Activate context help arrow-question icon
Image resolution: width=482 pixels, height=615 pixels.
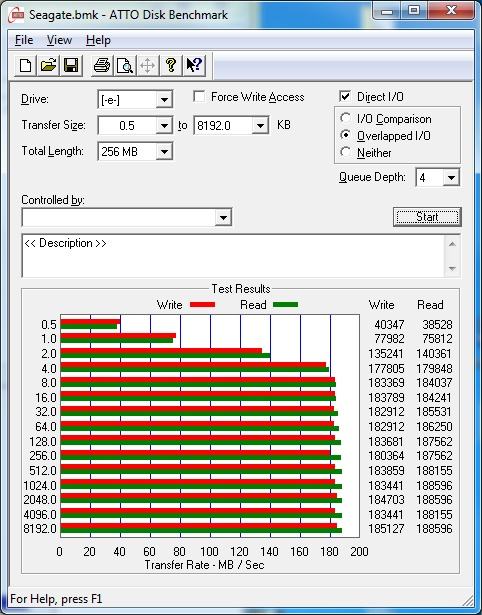(194, 65)
